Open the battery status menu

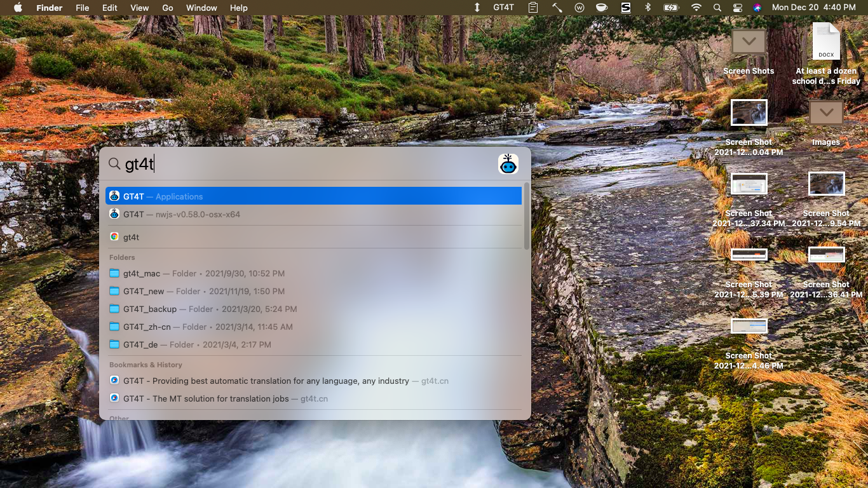click(x=671, y=8)
